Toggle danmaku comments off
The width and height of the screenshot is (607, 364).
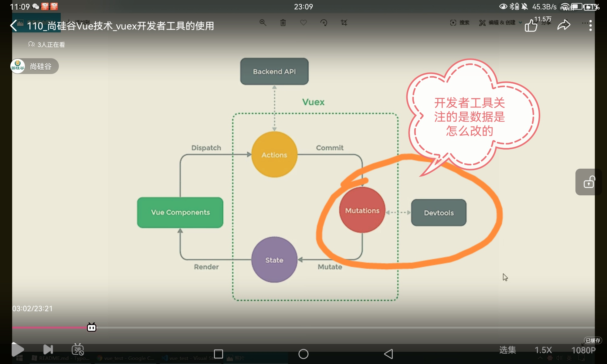[x=78, y=350]
